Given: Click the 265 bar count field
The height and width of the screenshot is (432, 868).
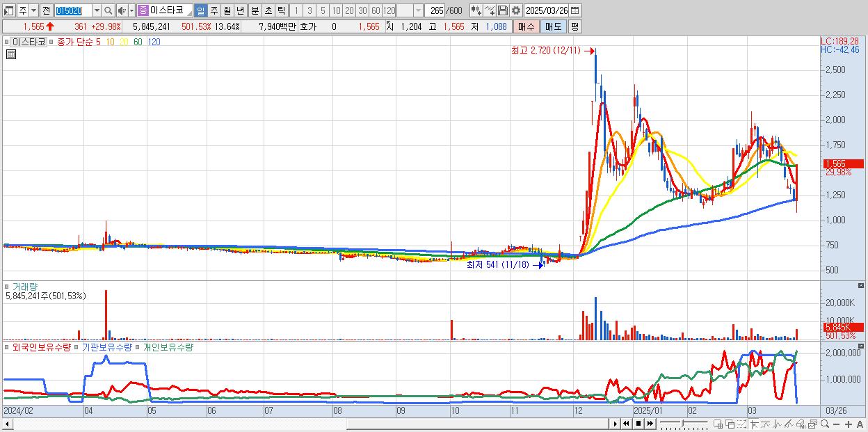Looking at the screenshot, I should (435, 10).
